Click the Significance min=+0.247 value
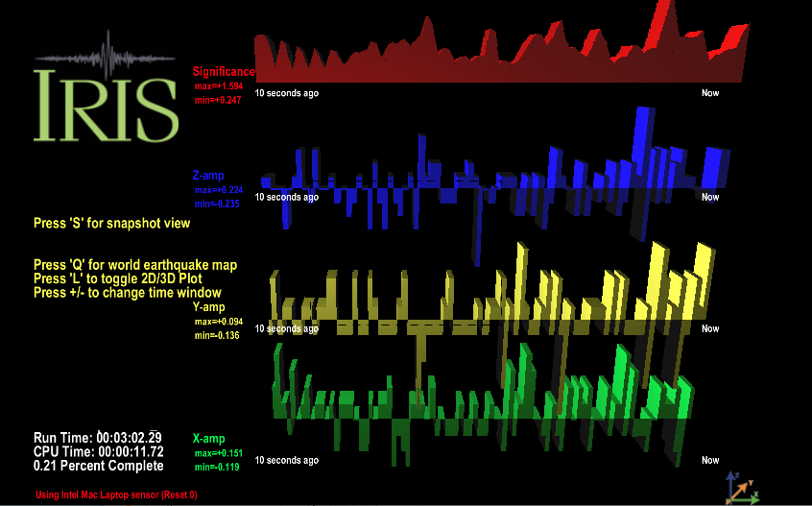The width and height of the screenshot is (812, 506). pos(218,100)
